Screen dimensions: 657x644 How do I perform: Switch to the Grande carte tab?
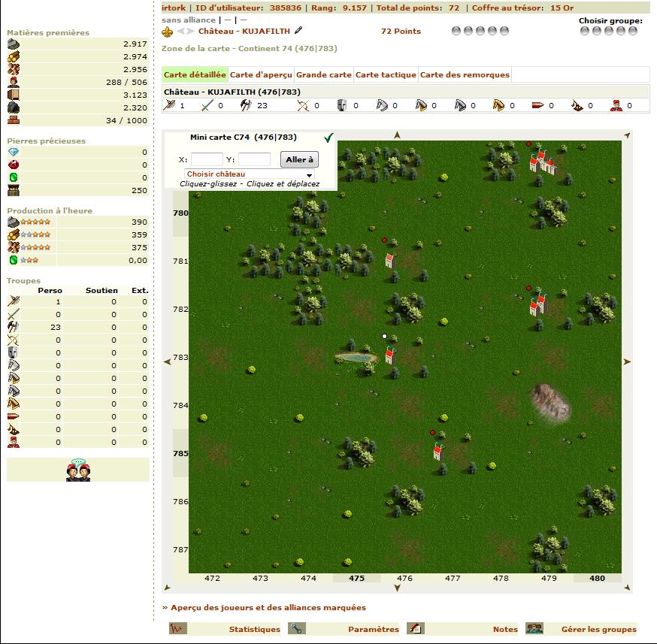[323, 74]
